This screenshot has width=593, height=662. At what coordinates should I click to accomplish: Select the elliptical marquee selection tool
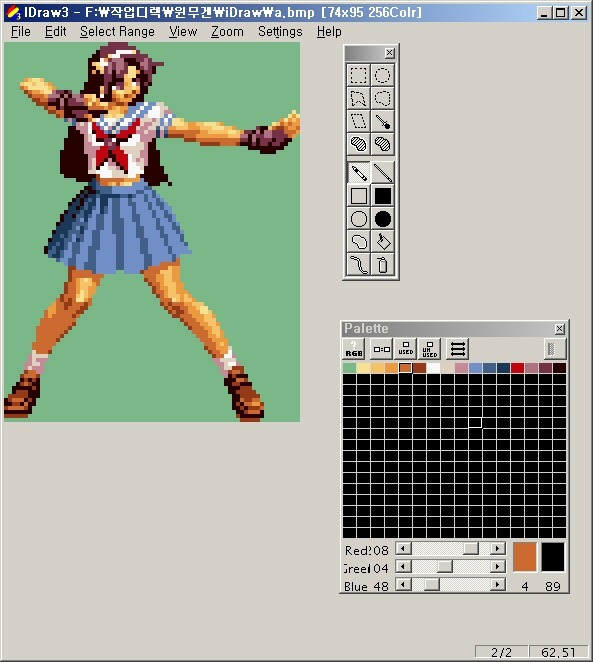[382, 75]
